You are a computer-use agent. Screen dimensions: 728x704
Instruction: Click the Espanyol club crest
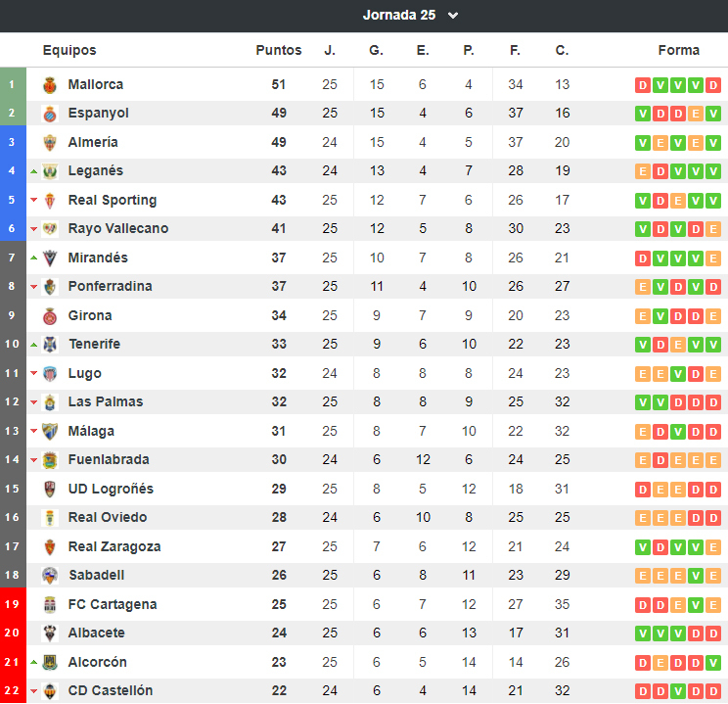(50, 114)
